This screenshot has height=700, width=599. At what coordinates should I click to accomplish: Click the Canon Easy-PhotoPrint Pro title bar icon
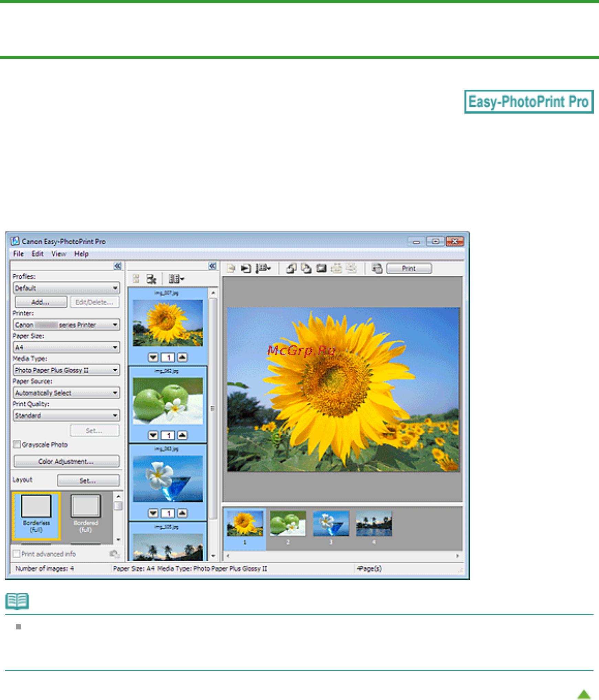(x=15, y=241)
